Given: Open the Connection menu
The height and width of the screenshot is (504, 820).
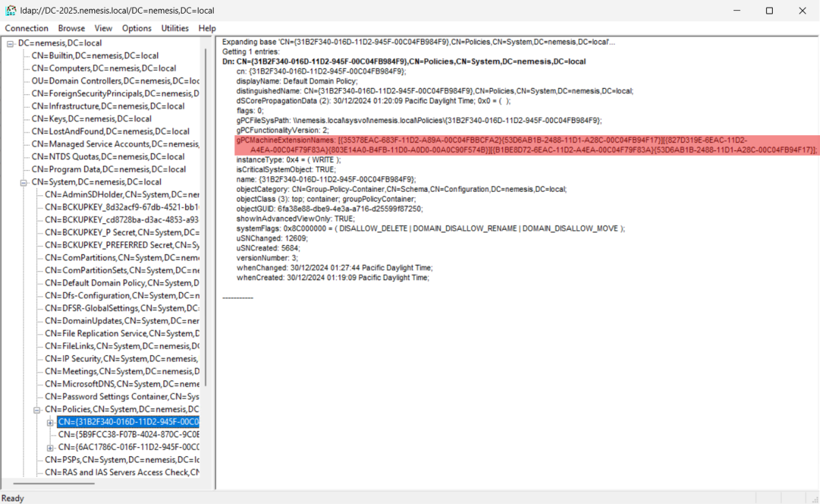Looking at the screenshot, I should [26, 28].
